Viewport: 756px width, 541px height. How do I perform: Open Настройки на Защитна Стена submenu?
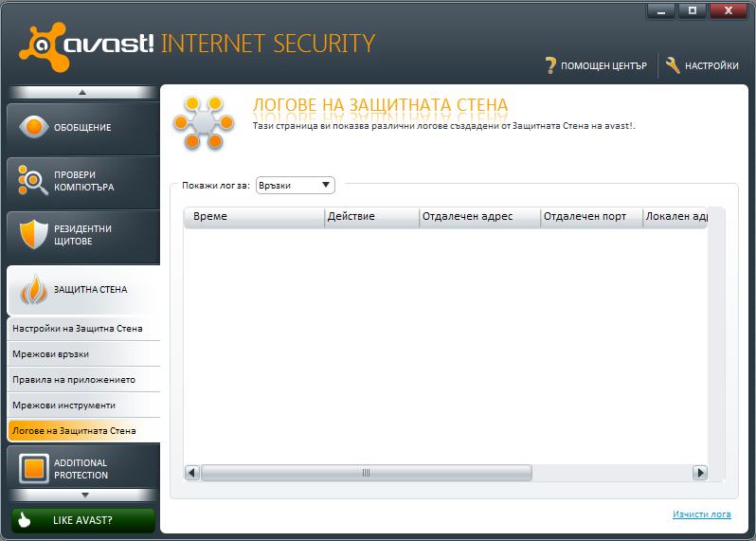pos(83,329)
